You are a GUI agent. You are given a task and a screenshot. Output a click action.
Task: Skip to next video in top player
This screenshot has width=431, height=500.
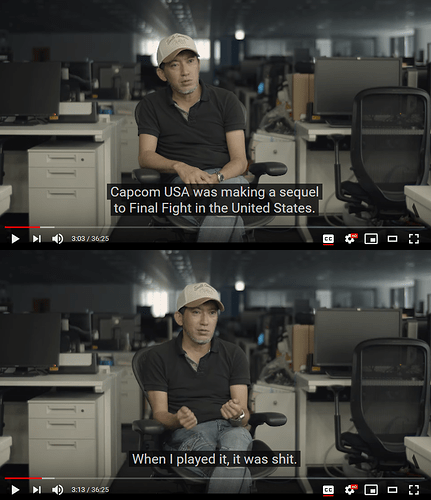coord(37,239)
